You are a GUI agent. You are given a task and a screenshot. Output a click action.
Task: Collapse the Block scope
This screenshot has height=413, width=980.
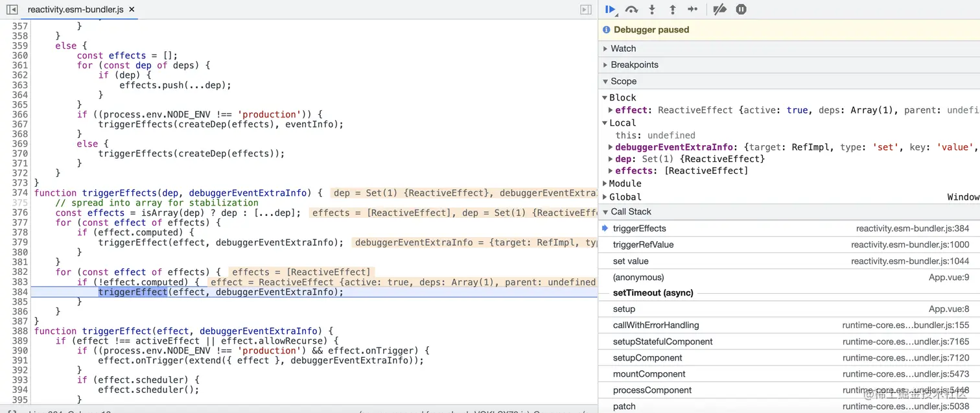[605, 98]
